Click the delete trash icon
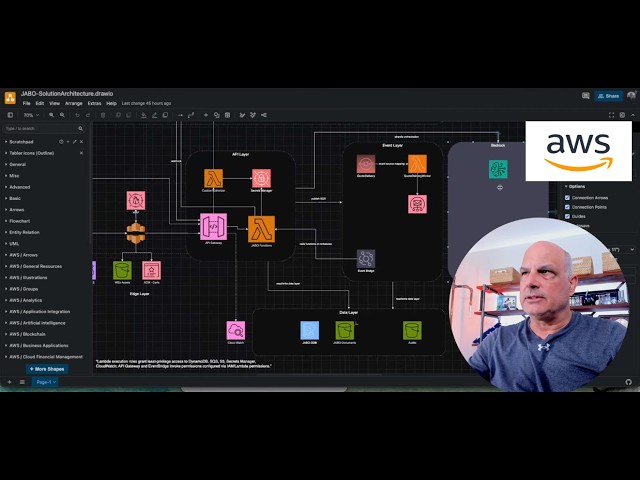Screen dimensions: 640x480 pyautogui.click(x=103, y=115)
